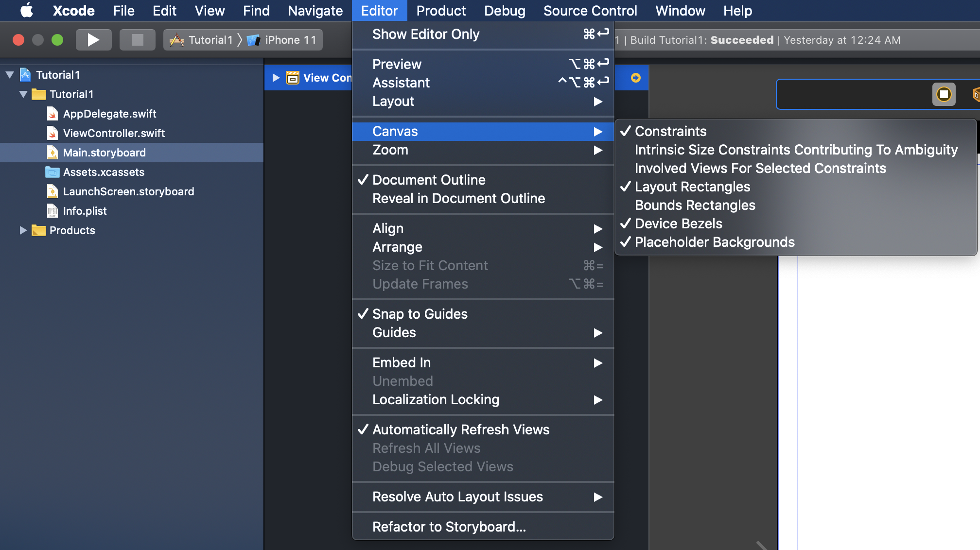This screenshot has width=980, height=550.
Task: Open the Resolve Auto Layout Issues submenu
Action: pos(457,497)
